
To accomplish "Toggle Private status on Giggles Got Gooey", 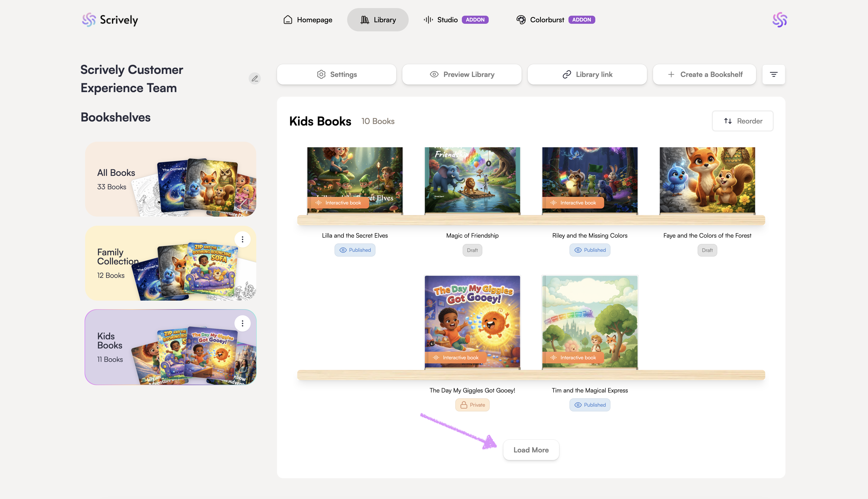I will click(472, 405).
